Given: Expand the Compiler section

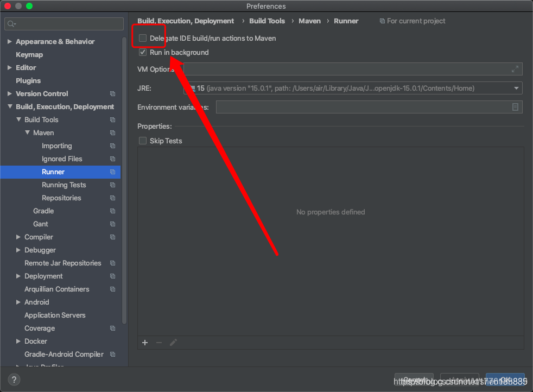Looking at the screenshot, I should 18,237.
